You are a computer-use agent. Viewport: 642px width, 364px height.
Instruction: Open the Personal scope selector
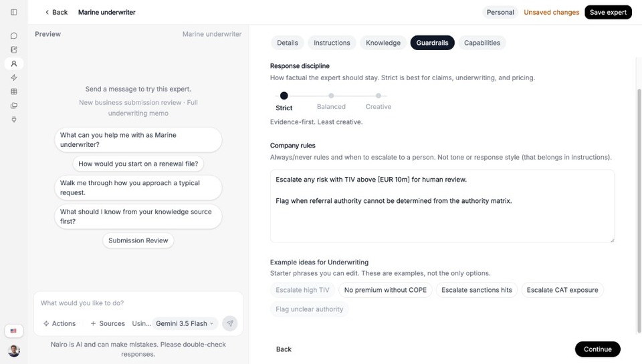[x=500, y=12]
